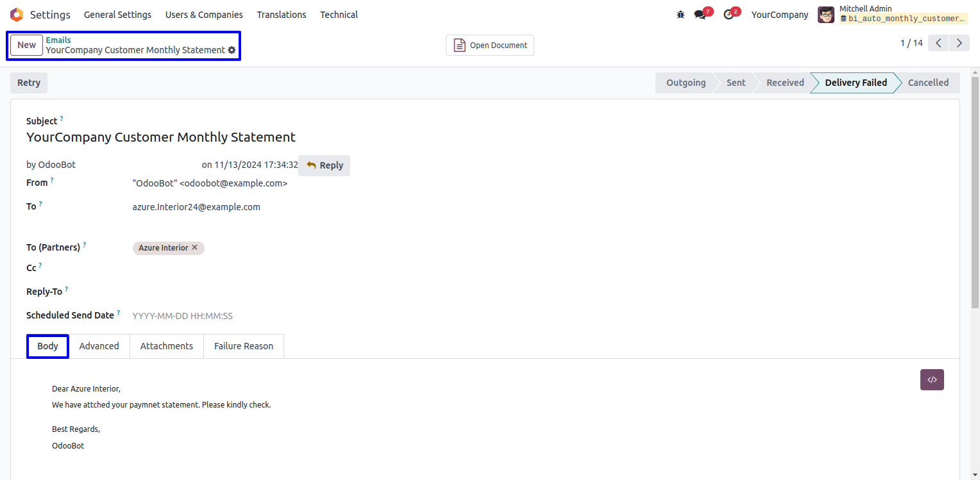Open the Users & Companies menu
Image resolution: width=980 pixels, height=480 pixels.
point(204,15)
